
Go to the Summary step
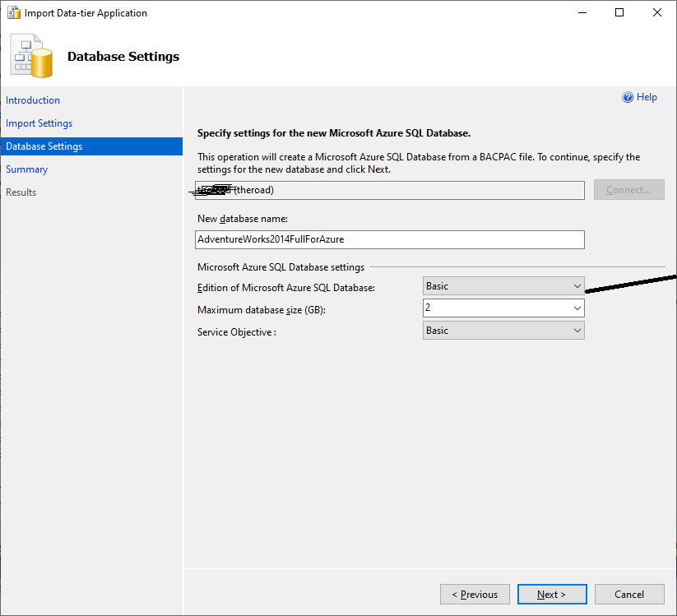[x=27, y=169]
